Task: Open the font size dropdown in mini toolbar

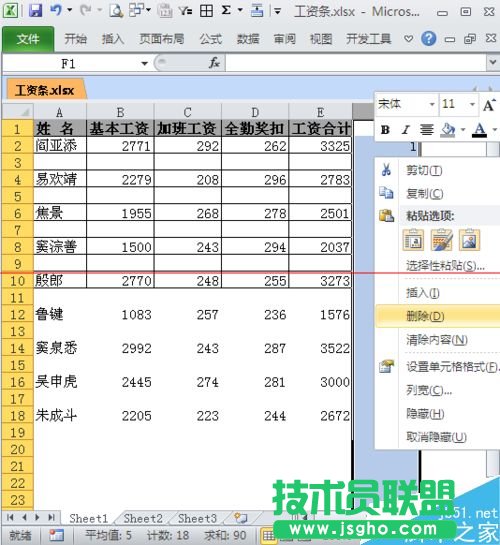Action: 472,104
